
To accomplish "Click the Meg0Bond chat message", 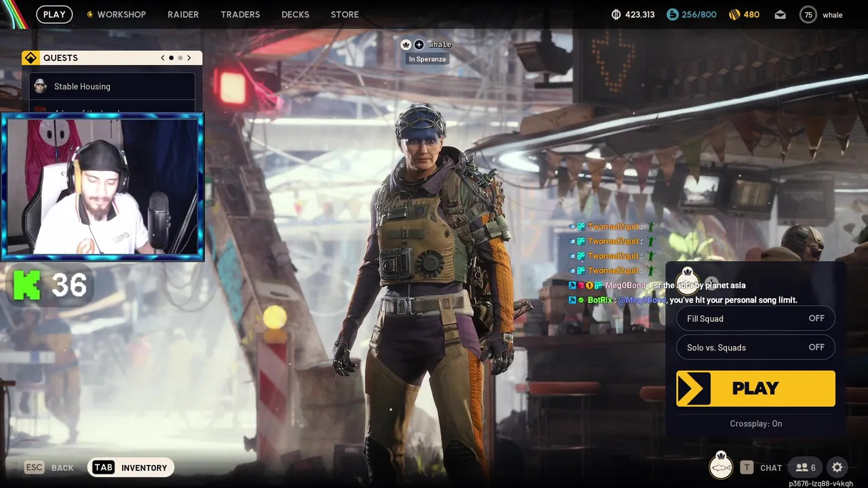I will (x=657, y=285).
